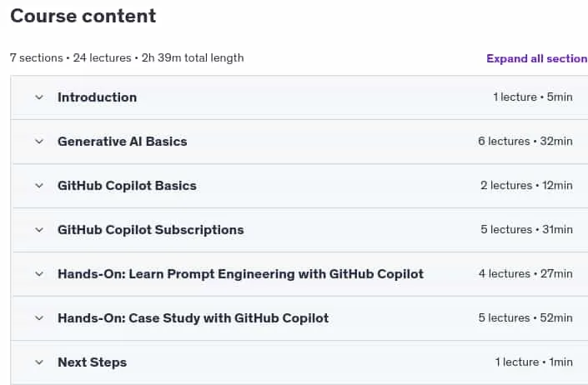
Task: Click the 1 lecture • 5min label
Action: click(533, 97)
